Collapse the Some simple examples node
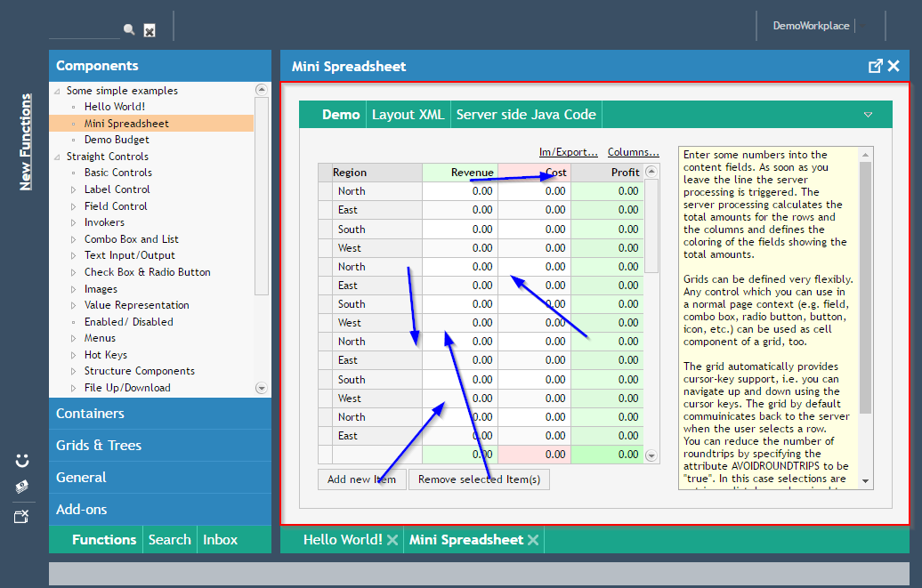Screen dimensions: 922x588 click(x=58, y=91)
